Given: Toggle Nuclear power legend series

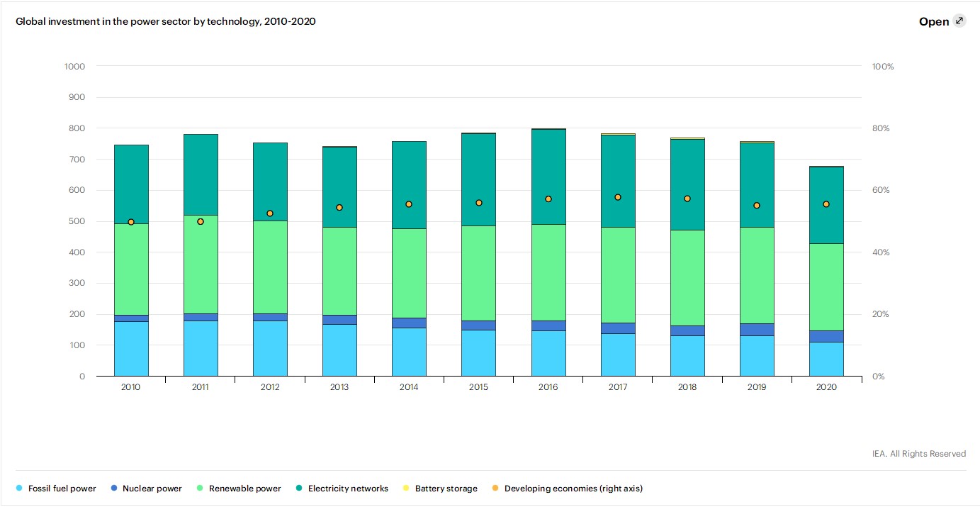Looking at the screenshot, I should [152, 489].
